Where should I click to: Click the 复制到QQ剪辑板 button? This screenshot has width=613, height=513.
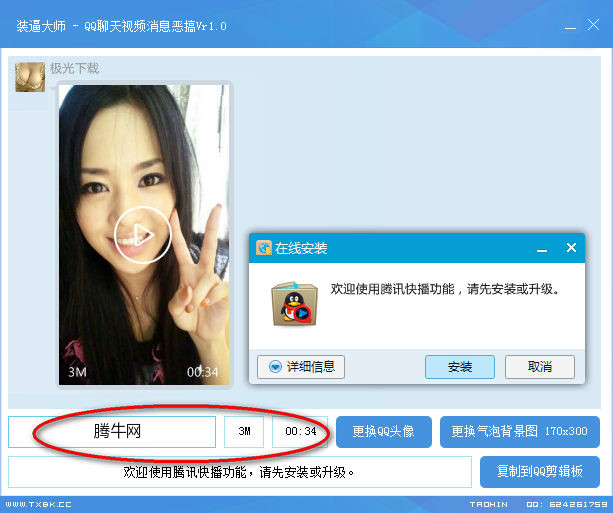point(540,472)
